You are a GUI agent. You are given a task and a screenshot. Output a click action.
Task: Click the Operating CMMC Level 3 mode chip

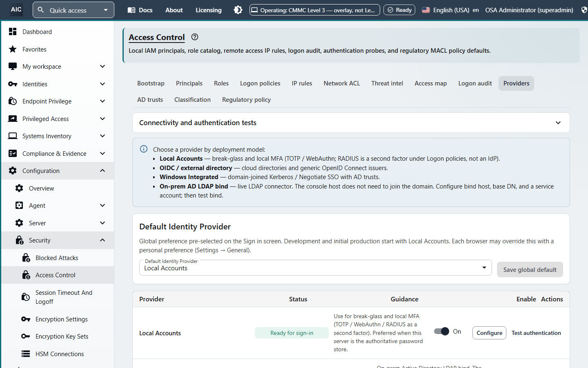click(x=315, y=10)
